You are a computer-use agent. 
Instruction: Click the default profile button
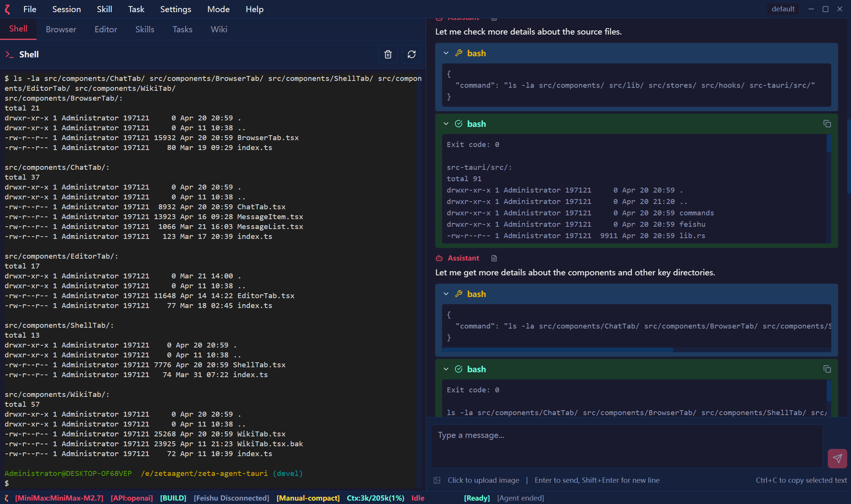pos(782,9)
